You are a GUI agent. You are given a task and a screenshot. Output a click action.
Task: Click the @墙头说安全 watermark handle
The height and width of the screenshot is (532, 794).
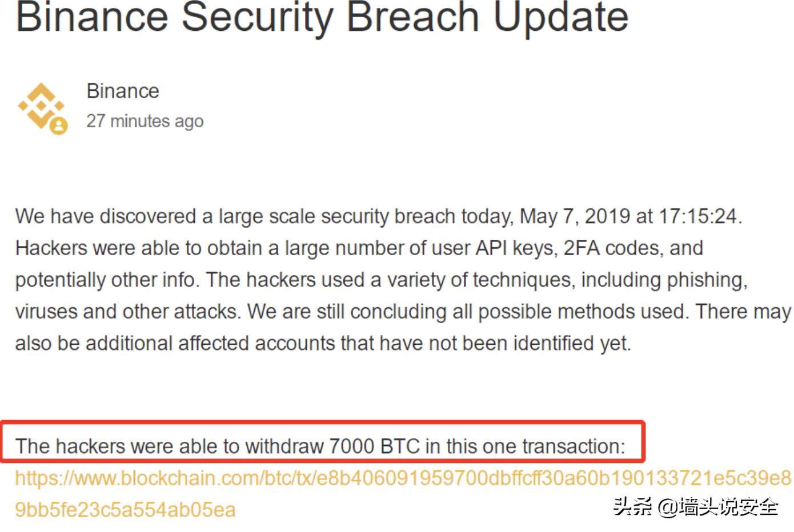(x=718, y=506)
